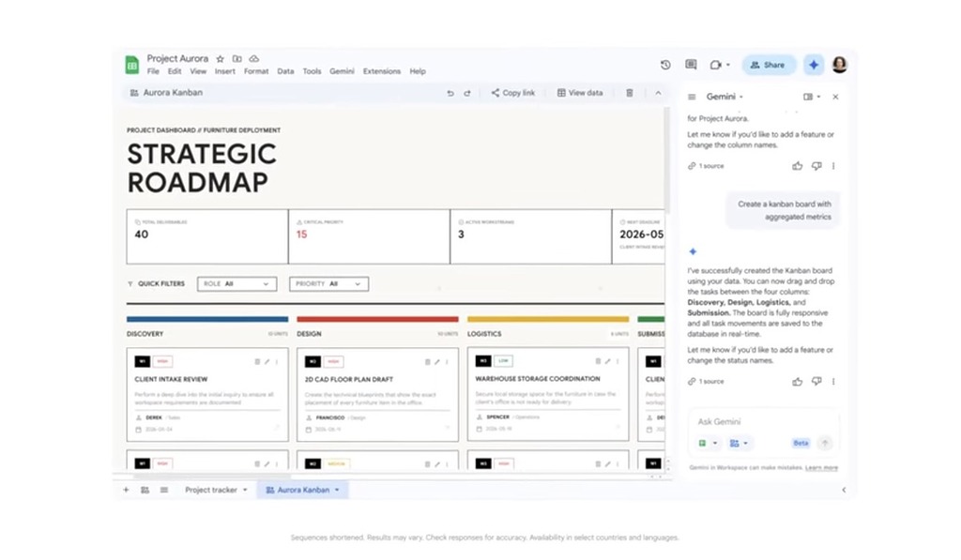Click the Gemini sparkle button in header

tap(814, 65)
